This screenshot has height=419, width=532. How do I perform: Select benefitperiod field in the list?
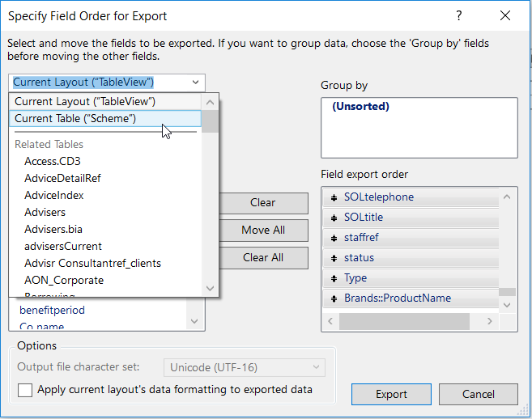click(52, 310)
